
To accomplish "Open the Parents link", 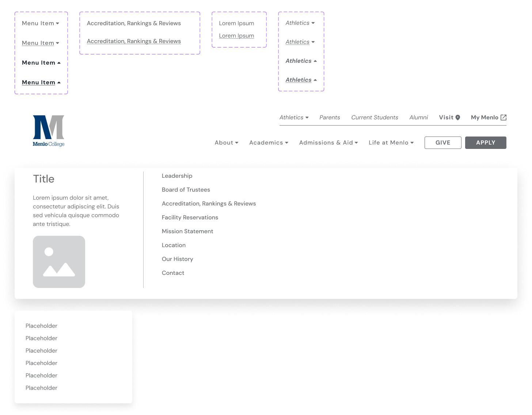I will point(330,118).
